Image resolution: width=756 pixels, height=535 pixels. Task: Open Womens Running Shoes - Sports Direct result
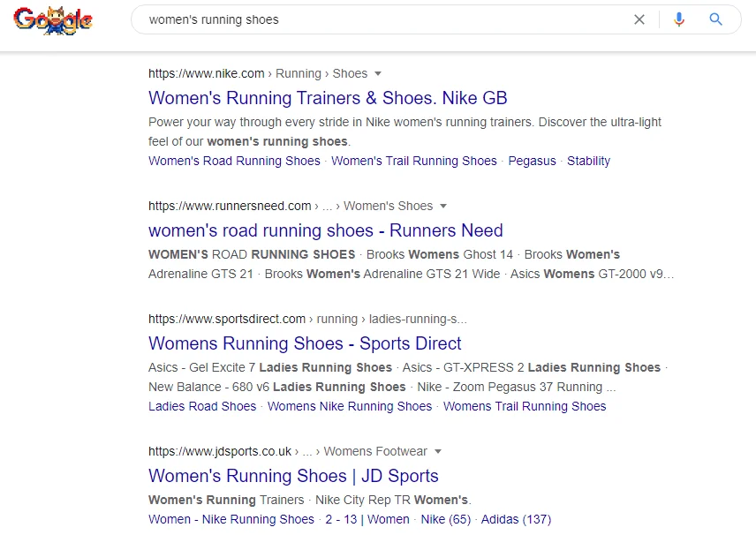pyautogui.click(x=305, y=343)
